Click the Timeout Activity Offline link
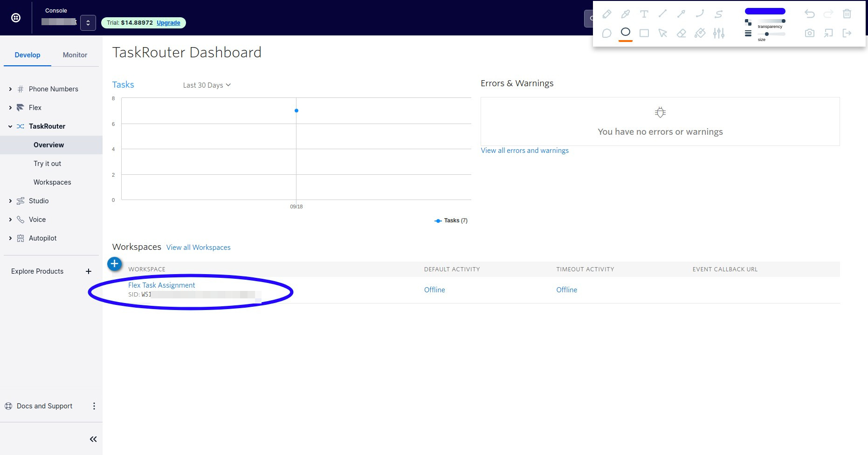868x455 pixels. (567, 290)
